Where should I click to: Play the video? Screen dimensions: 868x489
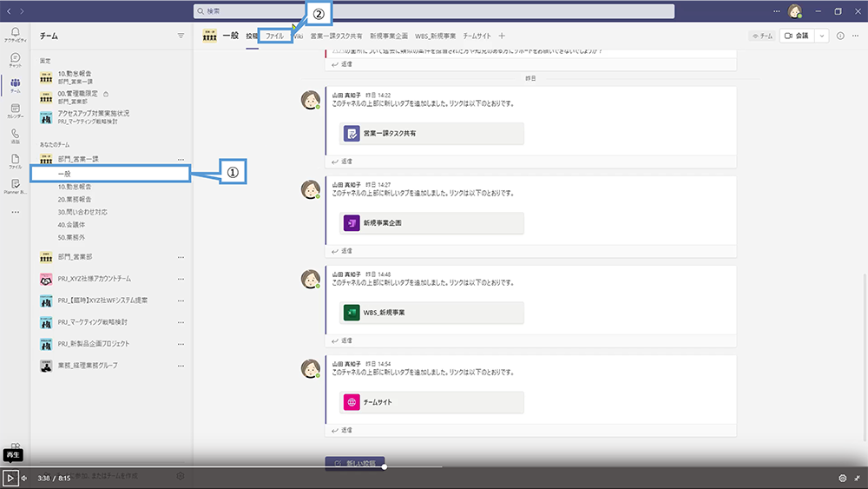point(10,478)
